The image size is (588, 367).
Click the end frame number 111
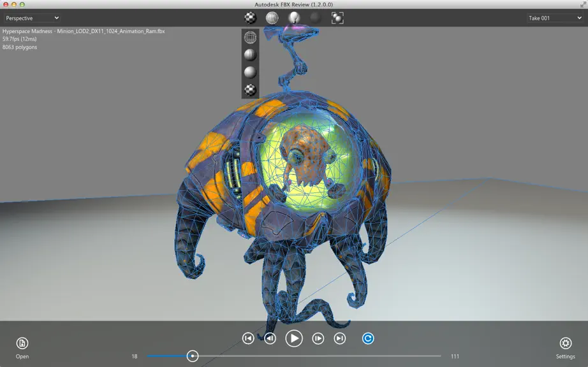[455, 357]
